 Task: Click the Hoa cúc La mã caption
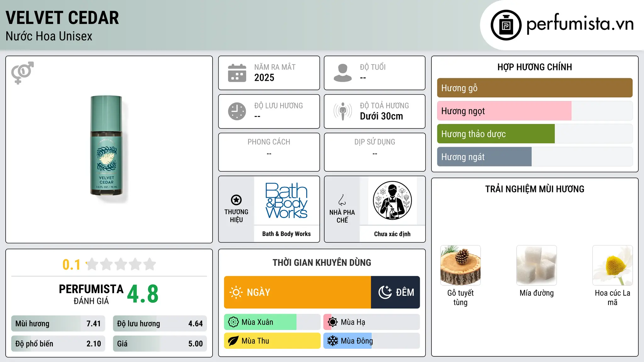(613, 298)
